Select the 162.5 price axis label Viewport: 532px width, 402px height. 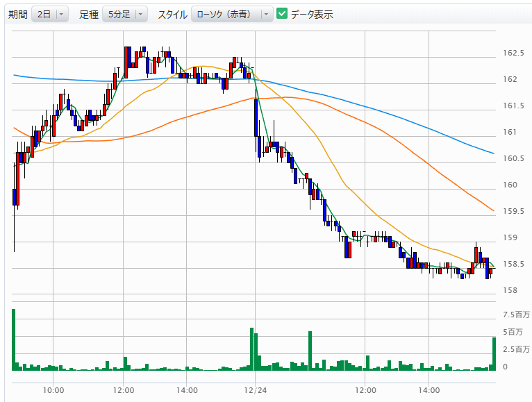tap(513, 53)
